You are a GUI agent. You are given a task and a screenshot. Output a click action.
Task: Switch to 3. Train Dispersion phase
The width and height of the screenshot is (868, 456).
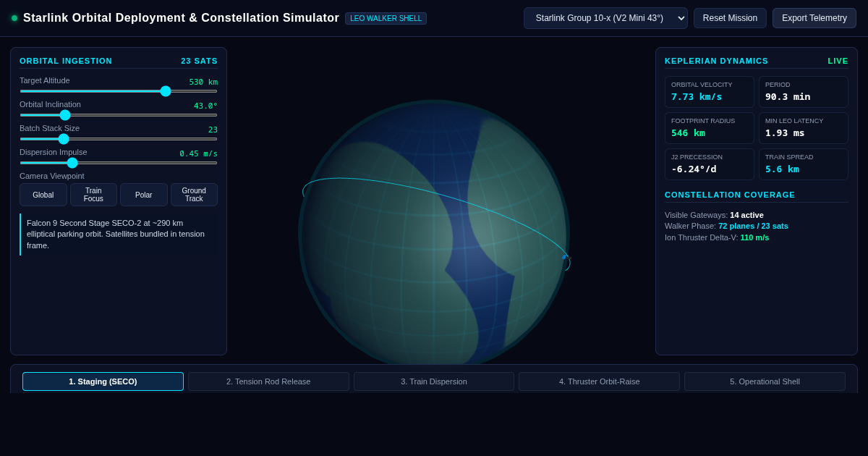tap(434, 381)
